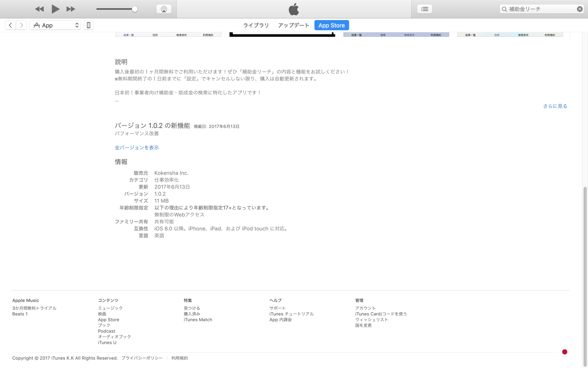Click the パフォーマンス改善 release note
This screenshot has width=588, height=368.
[x=137, y=134]
